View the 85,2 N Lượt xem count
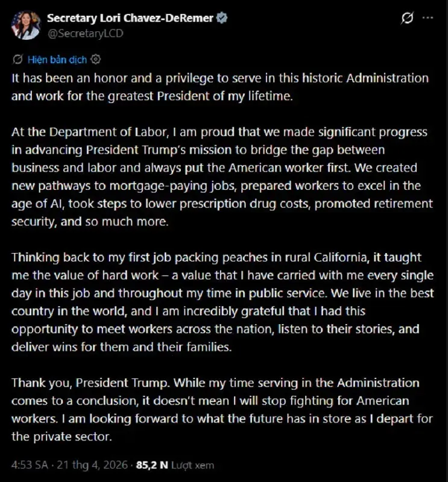448x482 pixels. click(175, 465)
